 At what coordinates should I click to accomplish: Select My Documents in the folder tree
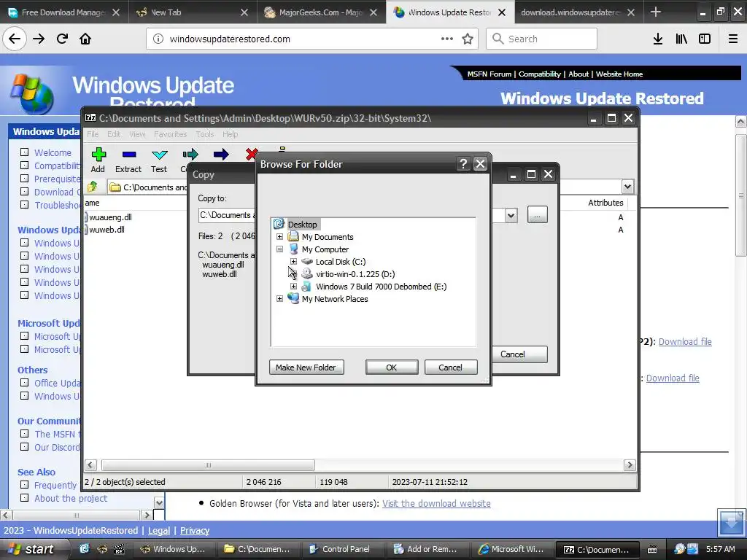point(328,237)
